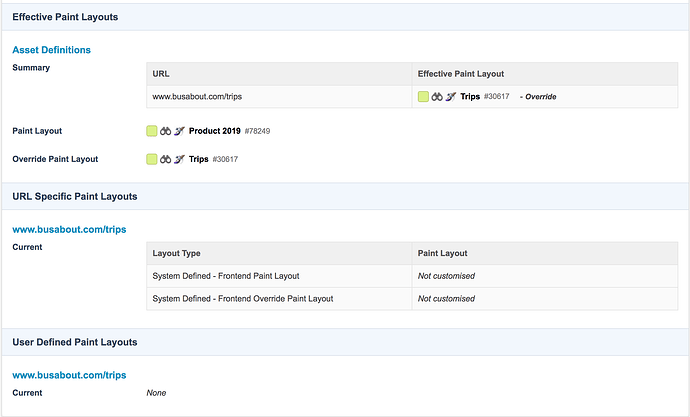This screenshot has height=417, width=690.
Task: Open www.busabout.com/trips under URL Specific Paint Layouts
Action: pyautogui.click(x=69, y=229)
